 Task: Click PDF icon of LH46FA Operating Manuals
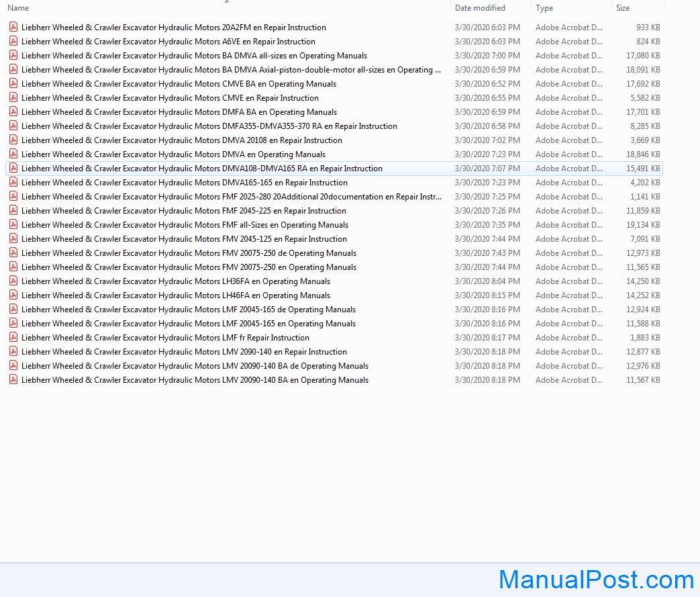pos(13,295)
